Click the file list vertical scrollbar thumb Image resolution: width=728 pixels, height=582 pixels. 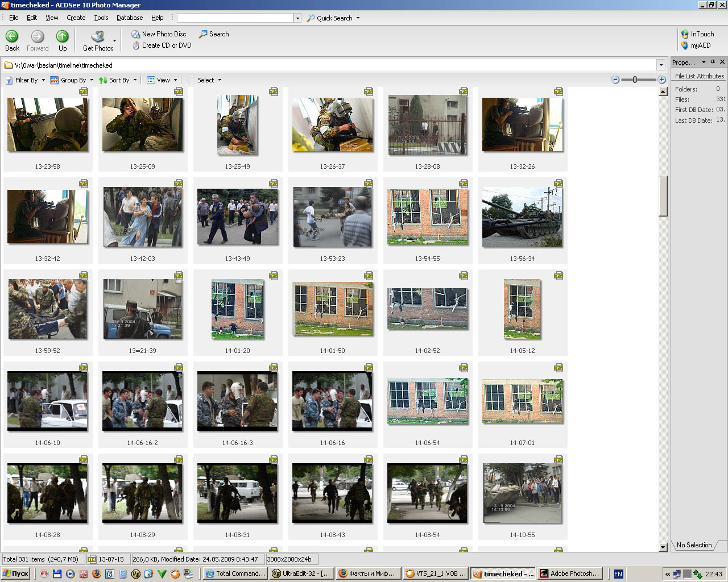663,196
